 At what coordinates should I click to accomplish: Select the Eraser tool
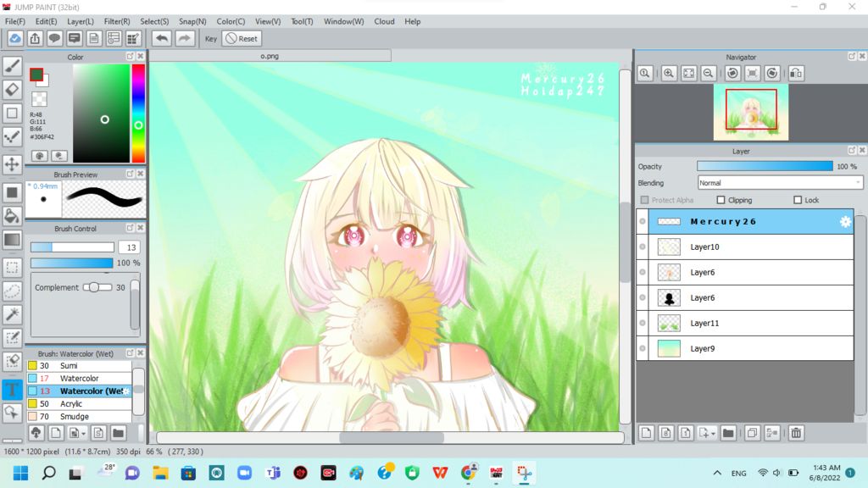(12, 90)
